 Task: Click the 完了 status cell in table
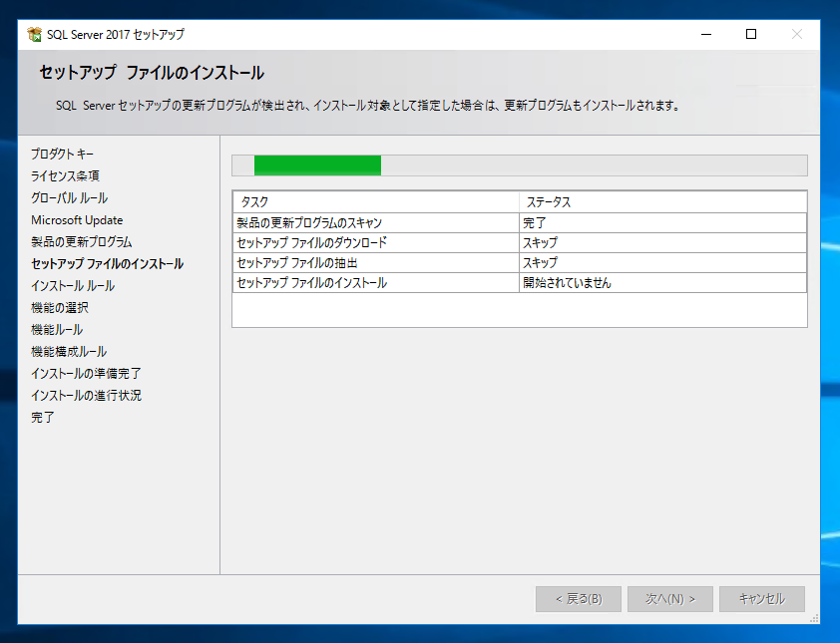(662, 222)
